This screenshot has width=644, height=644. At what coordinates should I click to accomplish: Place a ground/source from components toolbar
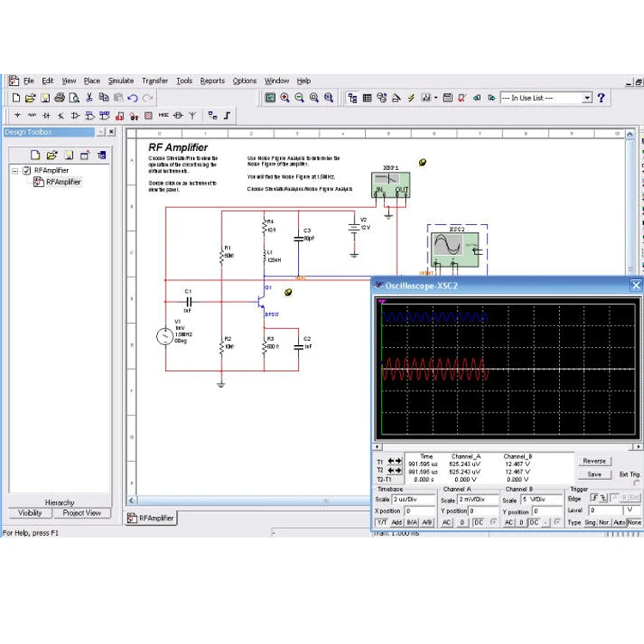tap(17, 115)
